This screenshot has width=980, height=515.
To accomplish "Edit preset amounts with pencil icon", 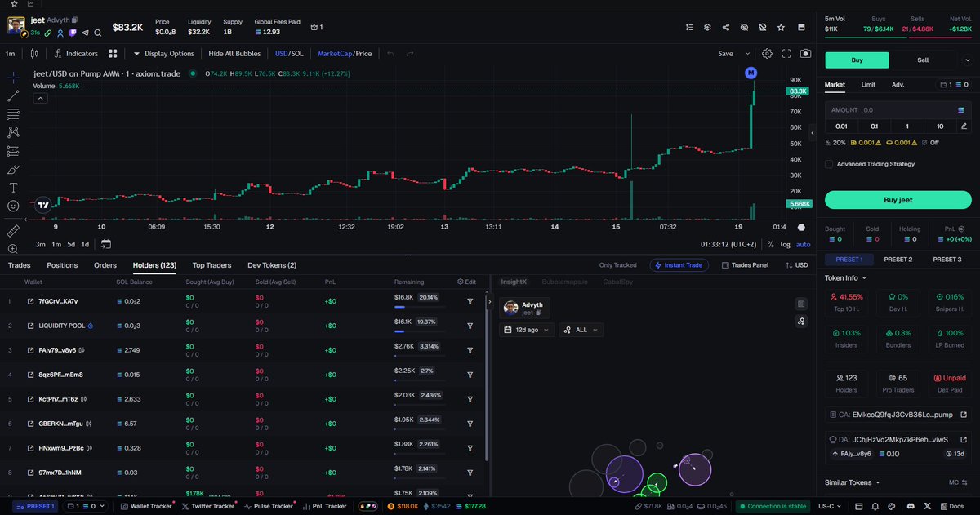I will (x=964, y=127).
